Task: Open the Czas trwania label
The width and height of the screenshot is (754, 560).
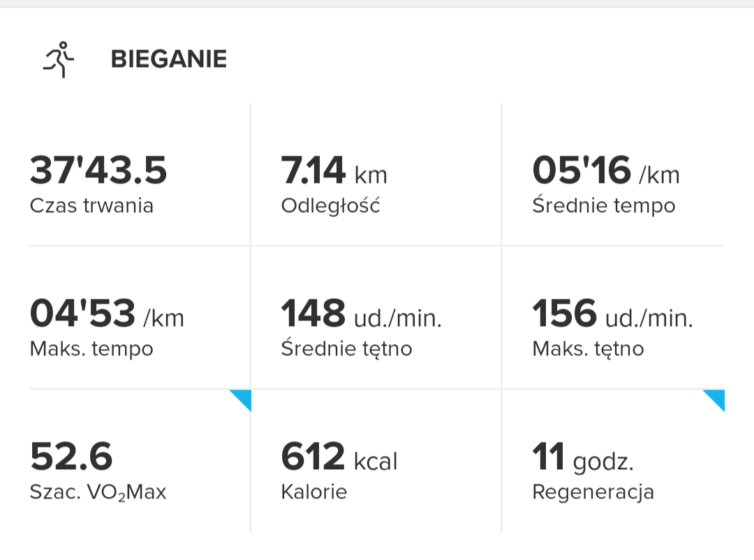Action: (91, 206)
